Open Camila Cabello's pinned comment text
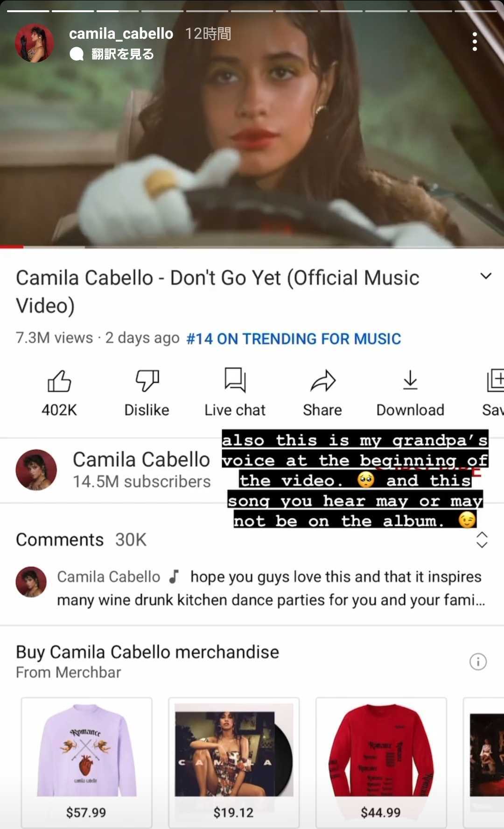The width and height of the screenshot is (504, 829). 271,588
